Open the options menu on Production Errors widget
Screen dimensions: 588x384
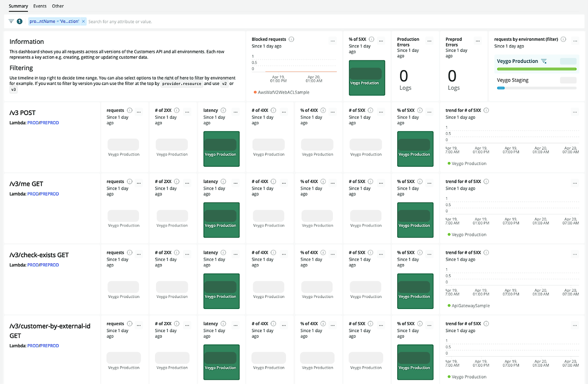click(x=429, y=41)
